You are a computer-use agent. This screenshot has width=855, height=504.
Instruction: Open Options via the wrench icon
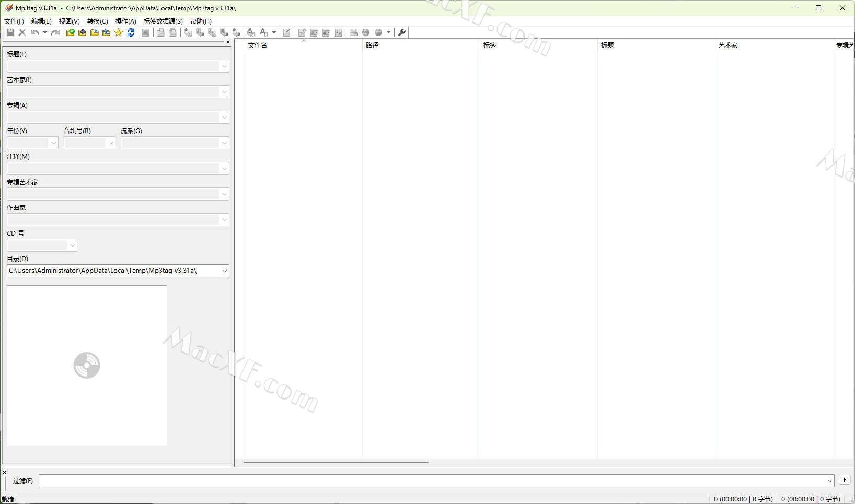tap(402, 32)
